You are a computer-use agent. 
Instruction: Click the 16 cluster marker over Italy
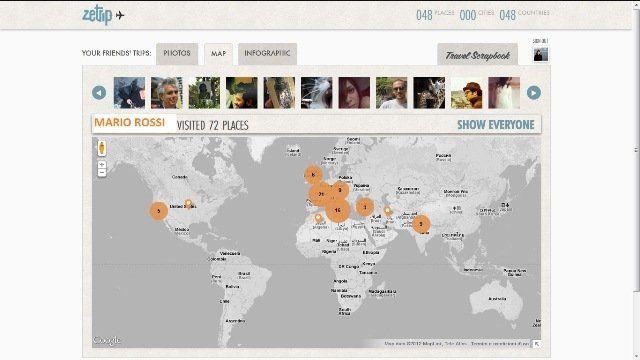point(338,210)
